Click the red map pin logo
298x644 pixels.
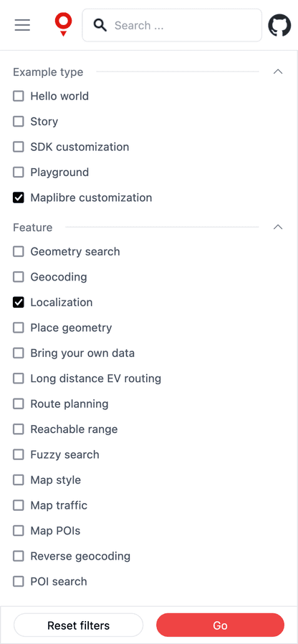click(63, 24)
